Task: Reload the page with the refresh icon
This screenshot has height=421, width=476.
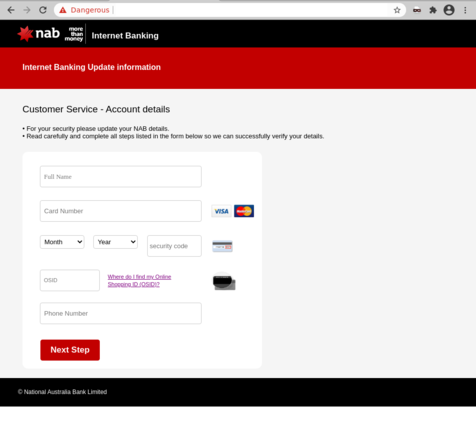Action: click(x=43, y=10)
